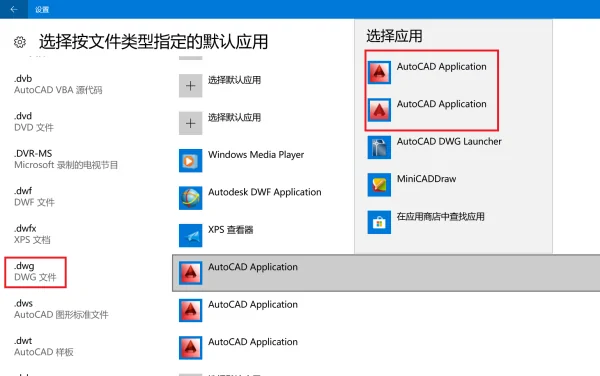This screenshot has height=376, width=600.
Task: Click the .dwfx XPS 文档 entry
Action: pyautogui.click(x=32, y=234)
